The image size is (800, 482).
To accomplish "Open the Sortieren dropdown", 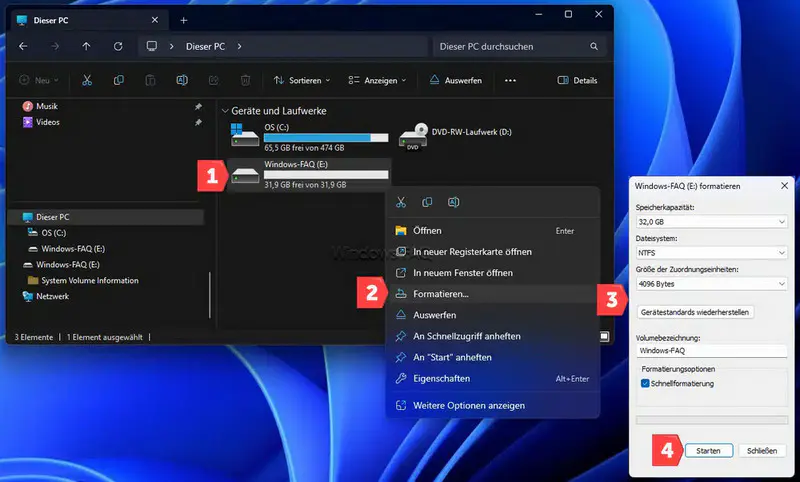I will (302, 80).
